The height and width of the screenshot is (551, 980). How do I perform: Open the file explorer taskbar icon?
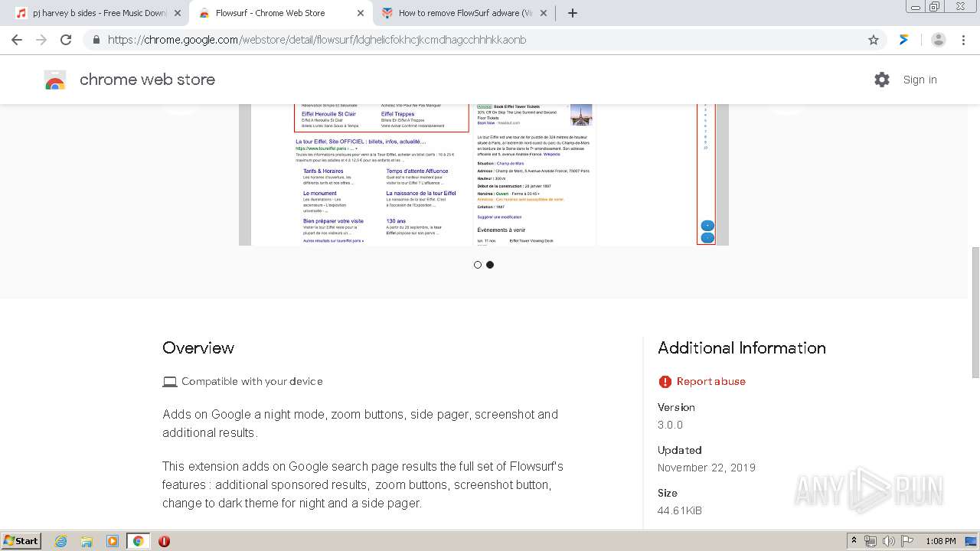[x=87, y=541]
